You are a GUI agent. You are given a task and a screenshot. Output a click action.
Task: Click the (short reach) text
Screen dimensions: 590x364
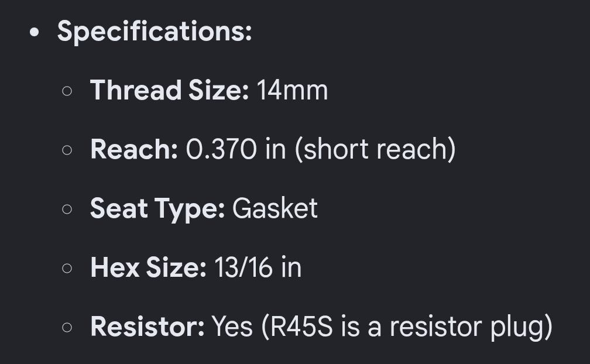point(375,149)
